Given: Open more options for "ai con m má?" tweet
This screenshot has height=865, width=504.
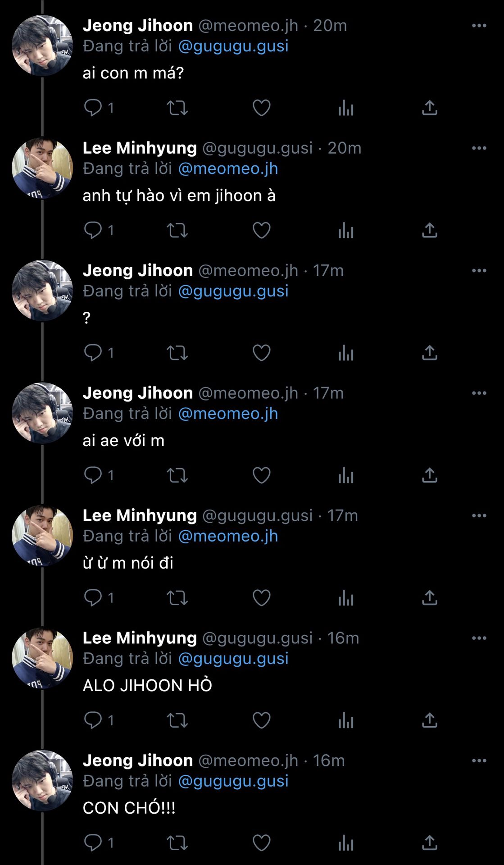Looking at the screenshot, I should 479,26.
